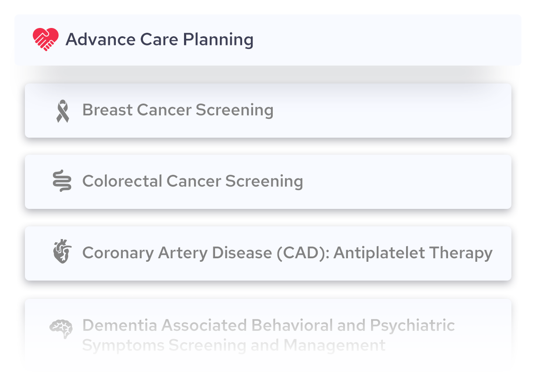Click the red heart handshake icon
Image resolution: width=535 pixels, height=392 pixels.
pyautogui.click(x=45, y=39)
